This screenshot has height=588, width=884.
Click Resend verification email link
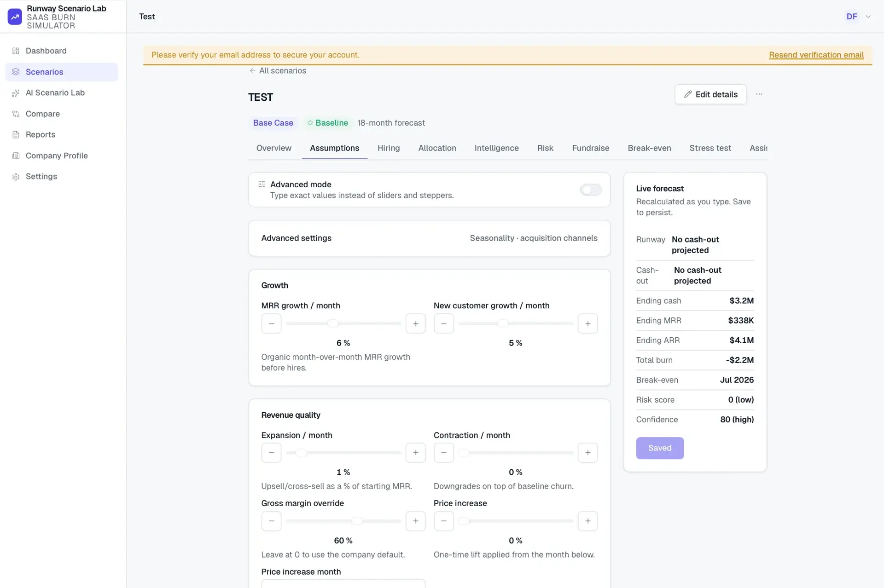click(x=816, y=55)
